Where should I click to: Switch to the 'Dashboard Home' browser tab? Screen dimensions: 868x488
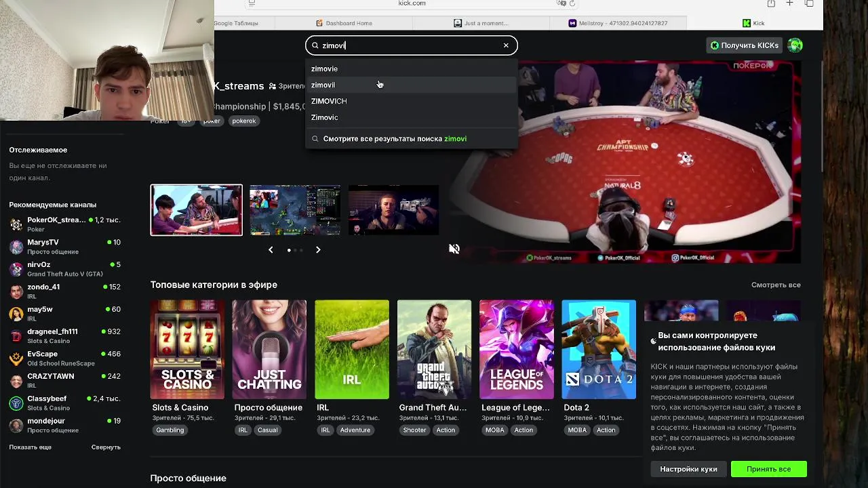[344, 23]
